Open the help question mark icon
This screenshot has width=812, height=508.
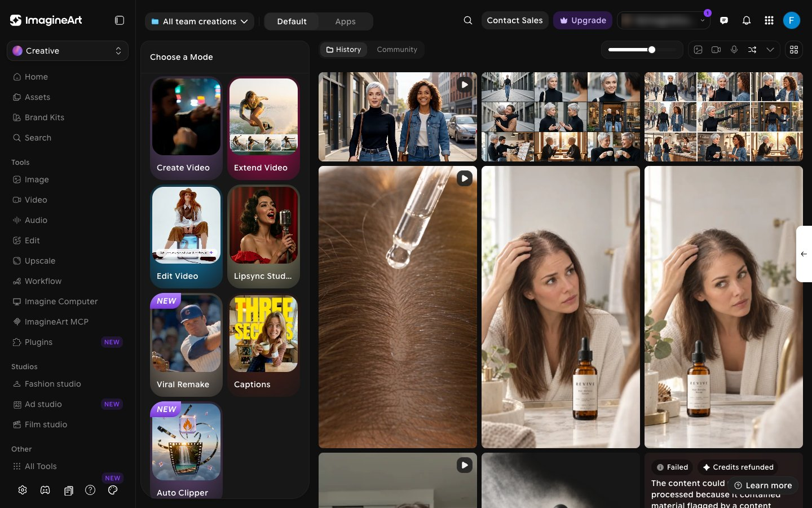tap(90, 490)
